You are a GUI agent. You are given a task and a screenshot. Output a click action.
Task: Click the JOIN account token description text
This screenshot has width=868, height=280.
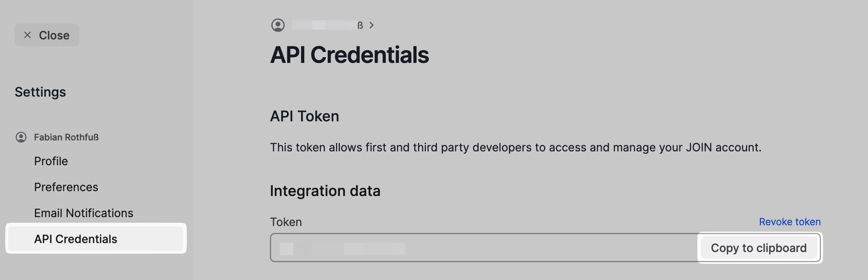(x=515, y=147)
